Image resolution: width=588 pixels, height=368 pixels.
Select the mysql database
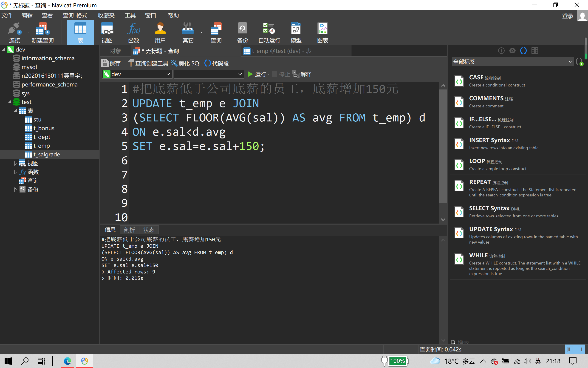coord(29,67)
